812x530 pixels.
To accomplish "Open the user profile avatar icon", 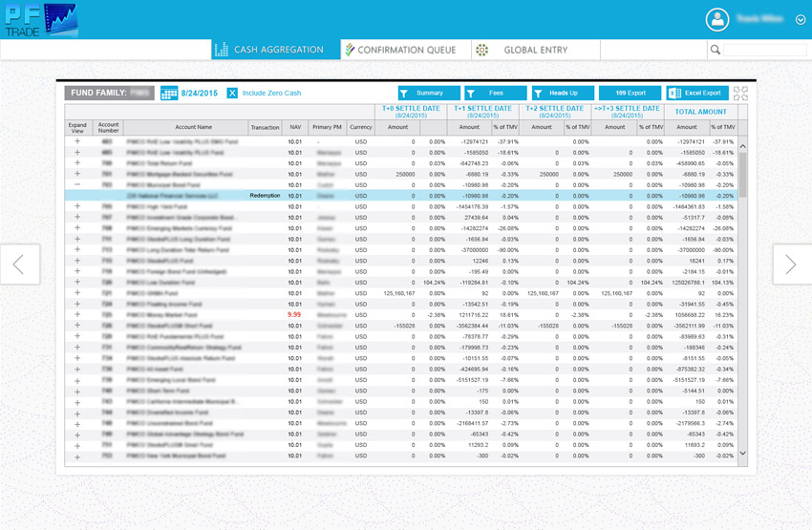I will click(716, 20).
